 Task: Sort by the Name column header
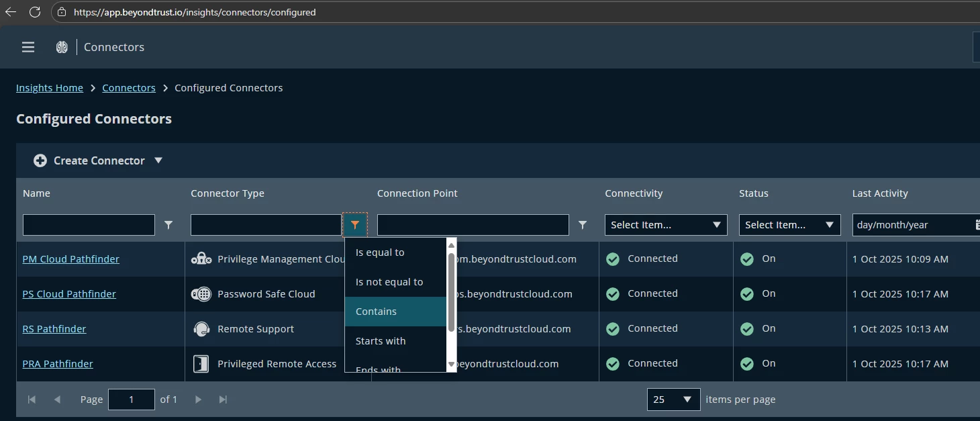click(36, 193)
